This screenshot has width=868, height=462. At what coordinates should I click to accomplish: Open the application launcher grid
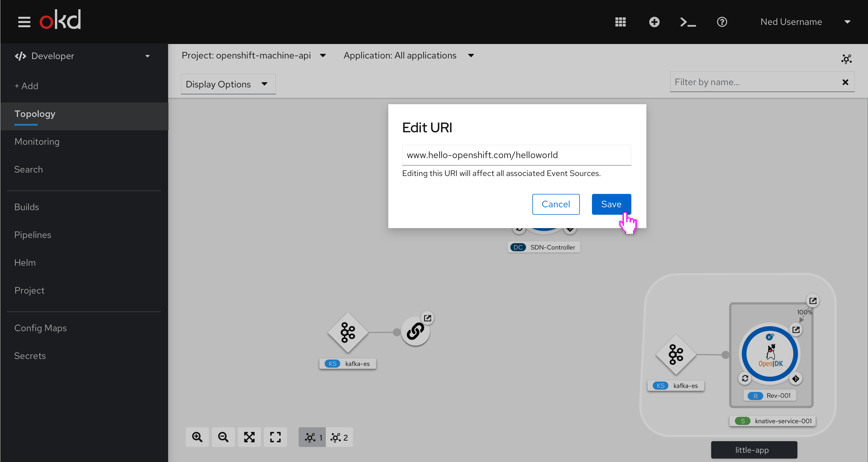point(620,22)
